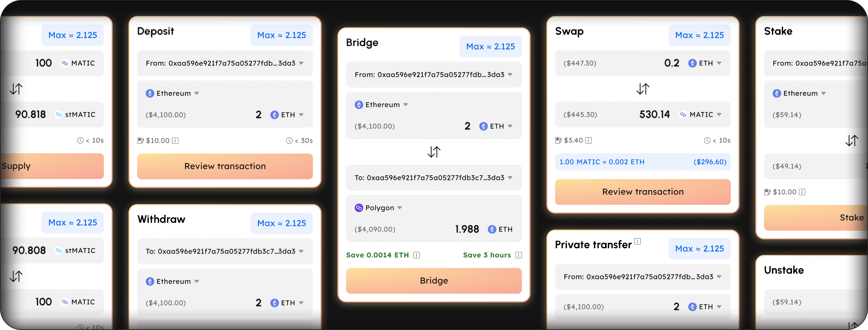Click Polygon network icon in Bridge card
Viewport: 868px width, 330px height.
pos(359,208)
